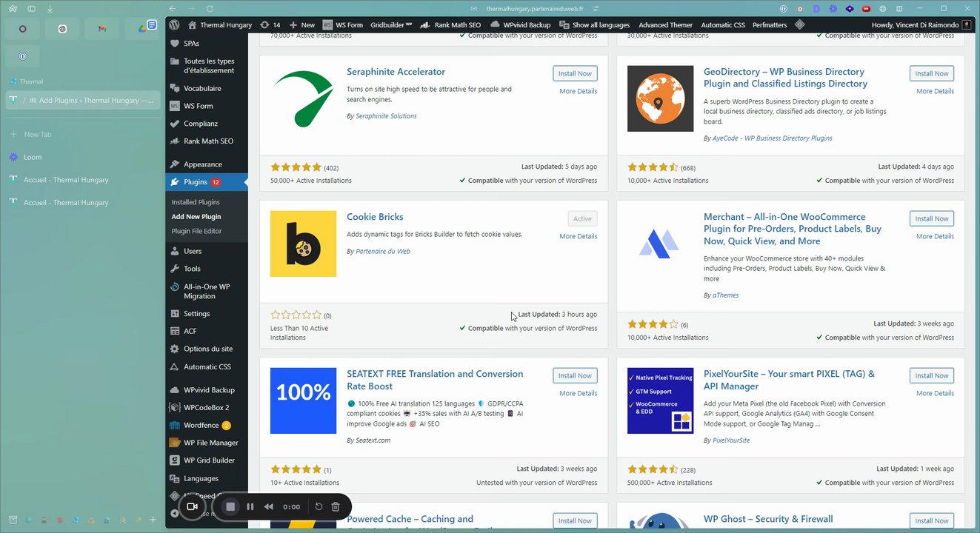Image resolution: width=980 pixels, height=533 pixels.
Task: Open Advanced Themer in admin bar
Action: [x=666, y=24]
